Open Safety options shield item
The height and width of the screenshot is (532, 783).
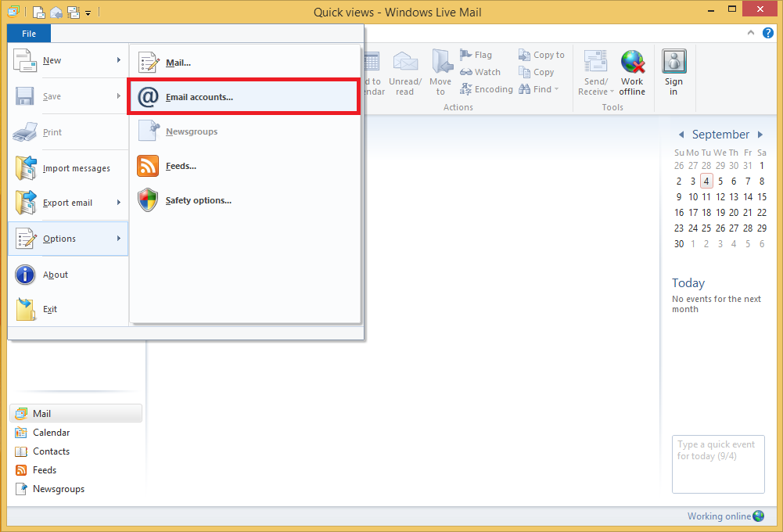(x=198, y=200)
